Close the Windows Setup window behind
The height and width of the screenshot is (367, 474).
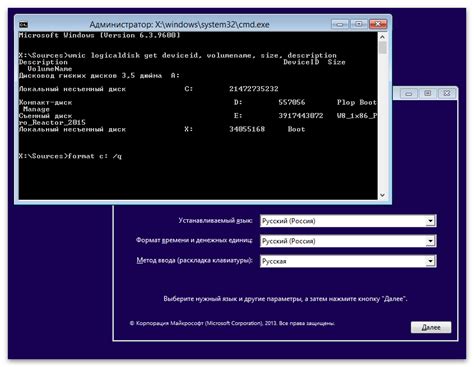click(x=447, y=94)
